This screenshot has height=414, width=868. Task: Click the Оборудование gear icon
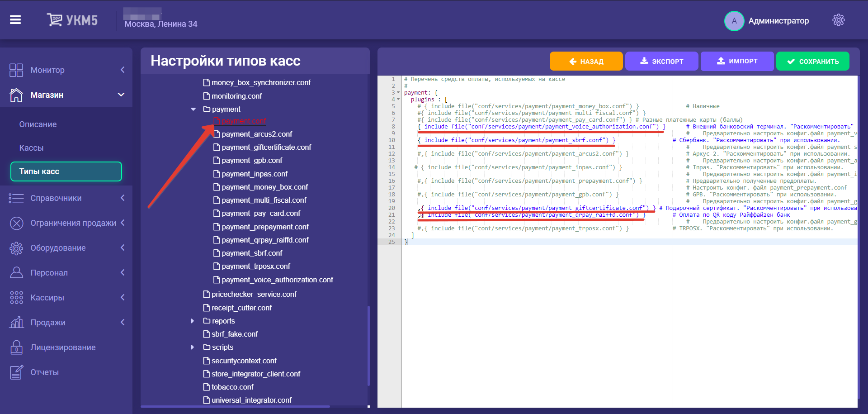16,248
